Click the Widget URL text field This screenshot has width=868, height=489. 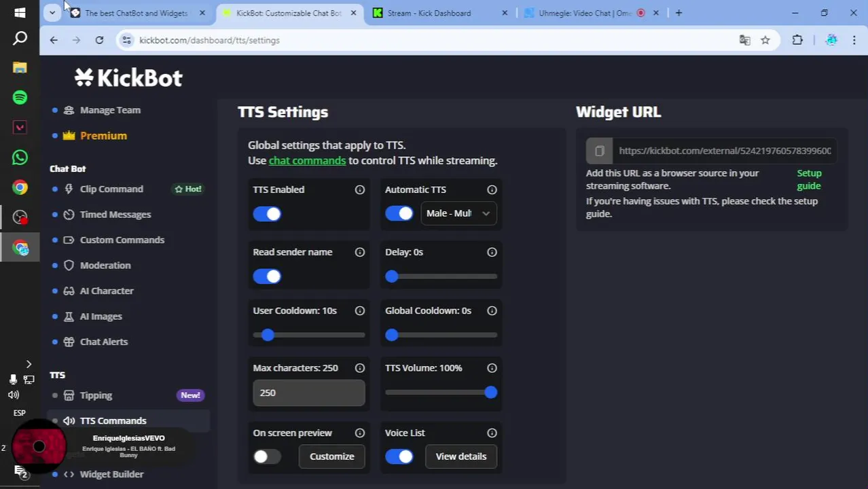(x=725, y=151)
